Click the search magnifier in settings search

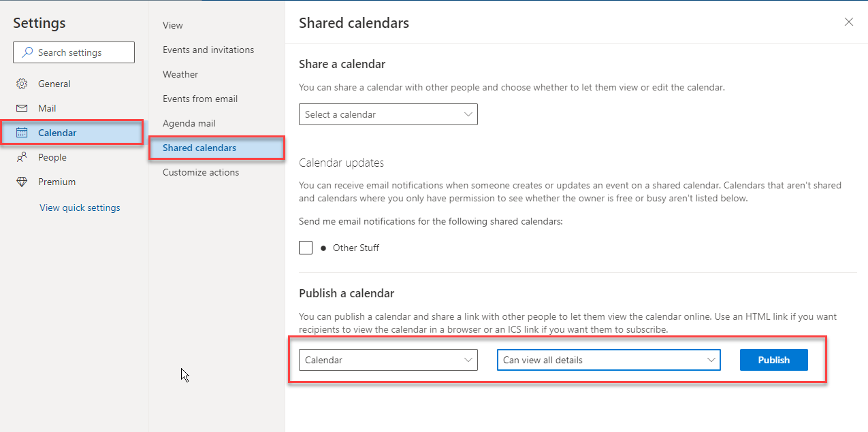pos(27,52)
